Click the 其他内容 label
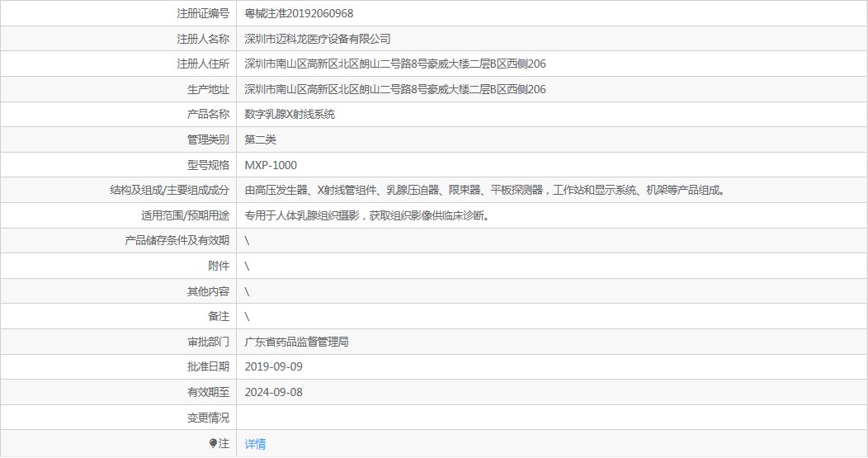 click(208, 291)
